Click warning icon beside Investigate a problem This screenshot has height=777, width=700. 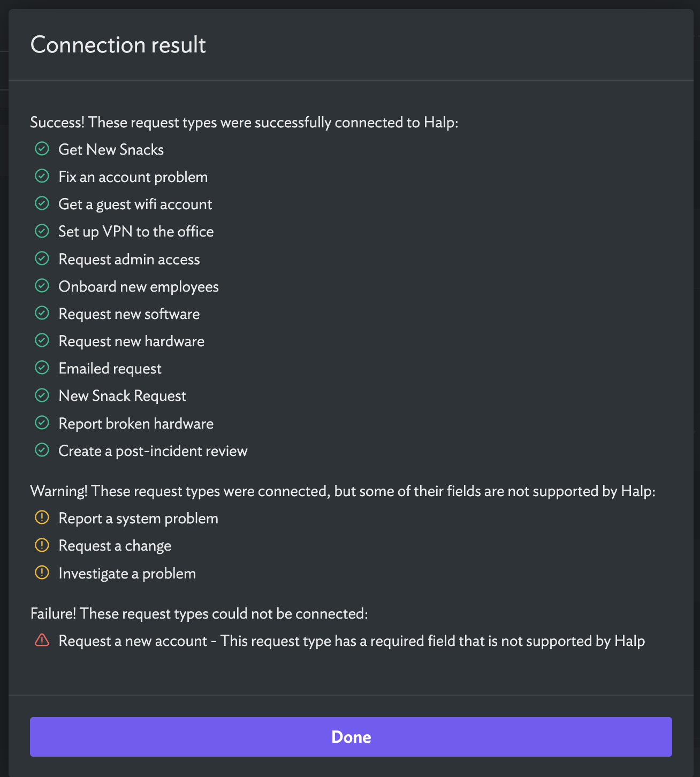(42, 573)
